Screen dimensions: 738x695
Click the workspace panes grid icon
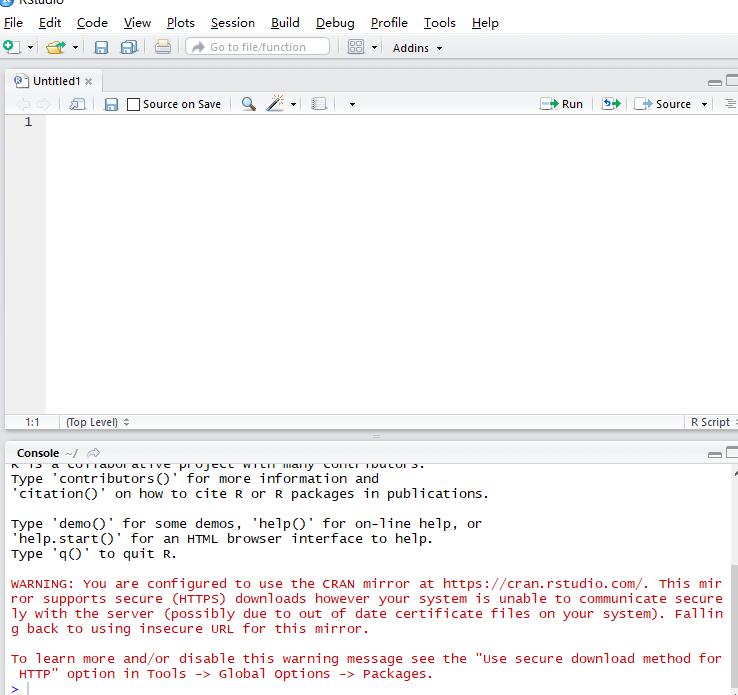[356, 47]
